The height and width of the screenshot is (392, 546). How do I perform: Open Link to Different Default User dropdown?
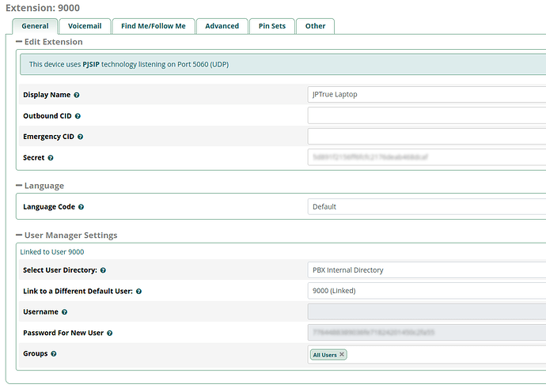pyautogui.click(x=426, y=291)
